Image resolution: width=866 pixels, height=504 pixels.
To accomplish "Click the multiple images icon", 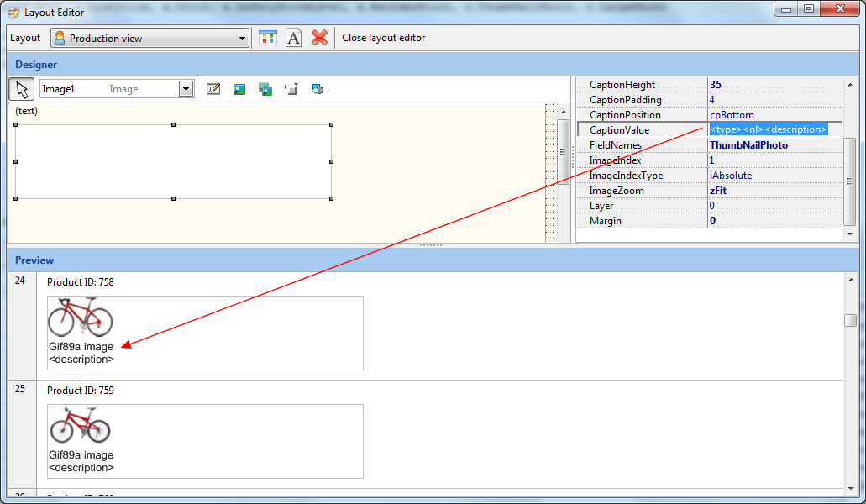I will point(265,89).
